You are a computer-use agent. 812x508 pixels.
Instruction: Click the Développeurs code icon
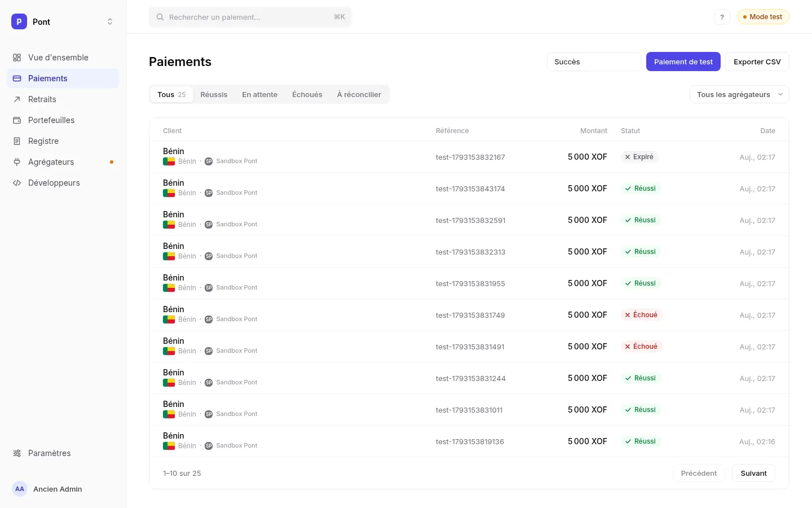click(17, 183)
